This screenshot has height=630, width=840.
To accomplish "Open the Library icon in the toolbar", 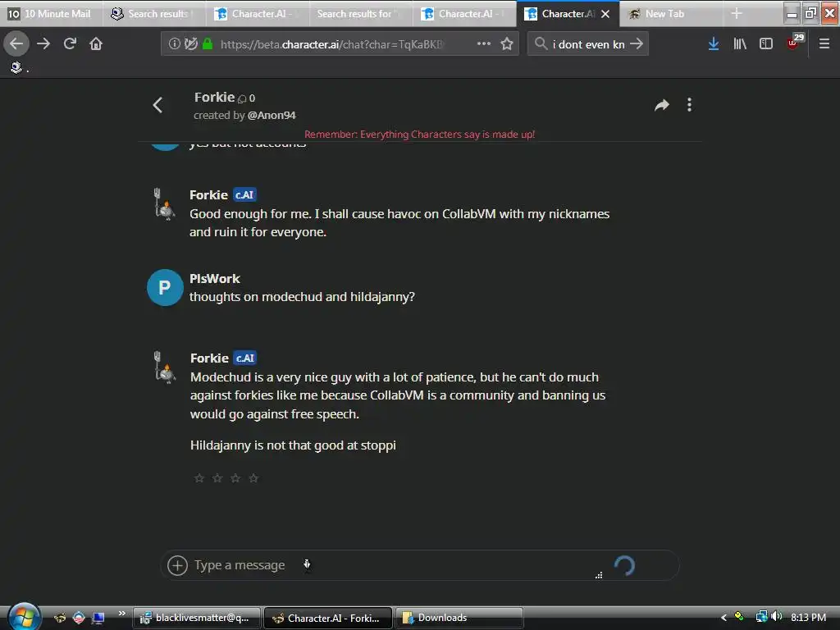I will [740, 44].
